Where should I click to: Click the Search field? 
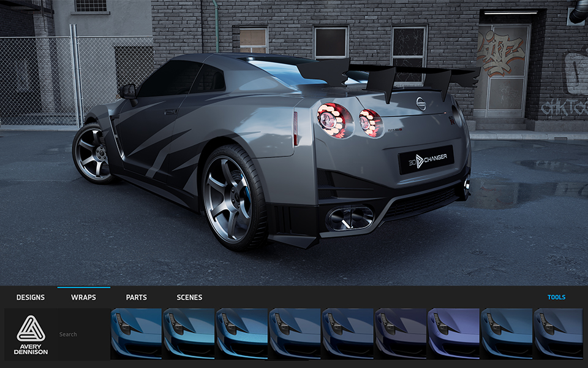73,334
